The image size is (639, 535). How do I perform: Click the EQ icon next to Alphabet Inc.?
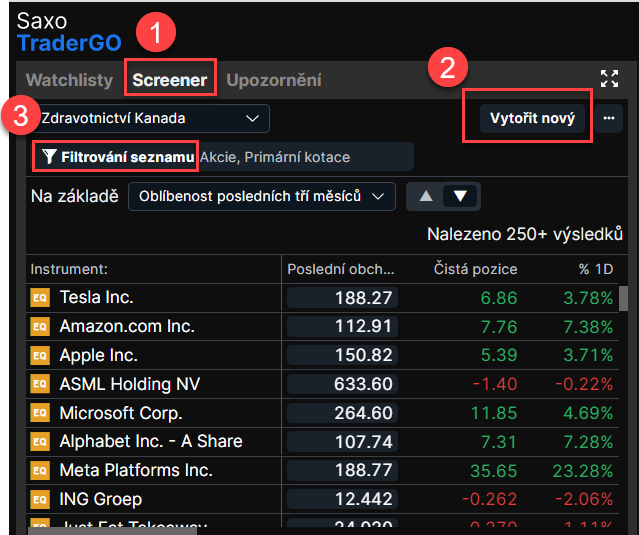coord(40,442)
